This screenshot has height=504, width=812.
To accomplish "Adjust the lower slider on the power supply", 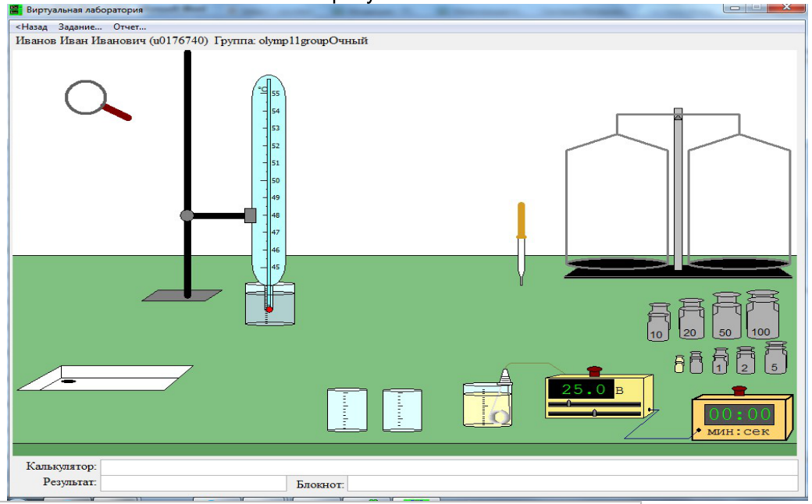I will [594, 413].
